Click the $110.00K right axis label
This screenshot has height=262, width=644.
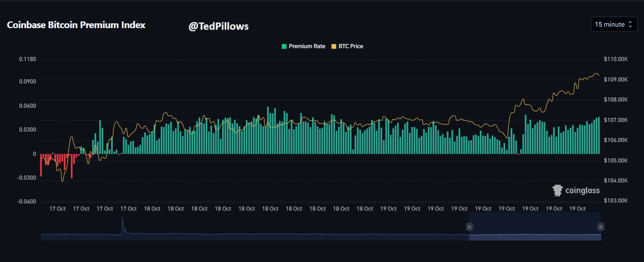616,60
